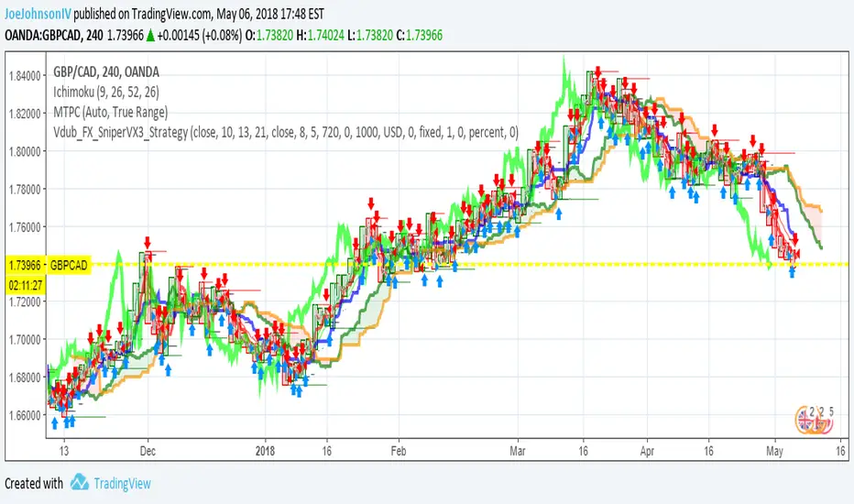The width and height of the screenshot is (854, 504).
Task: Click the 2018 label on the time axis
Action: coord(265,451)
